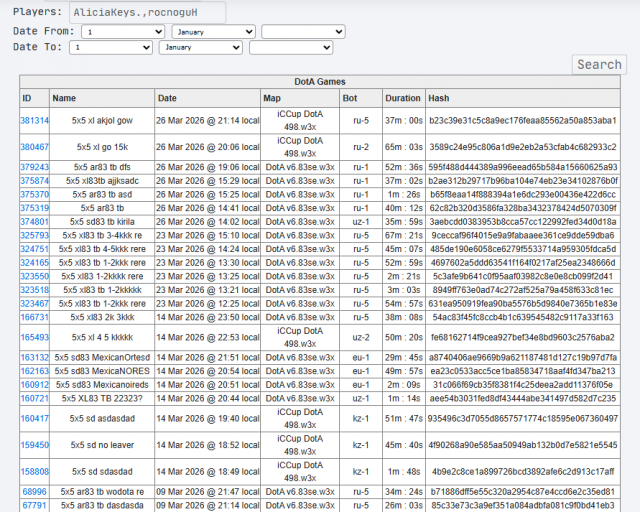
Task: Open game ID 379243 link
Action: pos(35,167)
